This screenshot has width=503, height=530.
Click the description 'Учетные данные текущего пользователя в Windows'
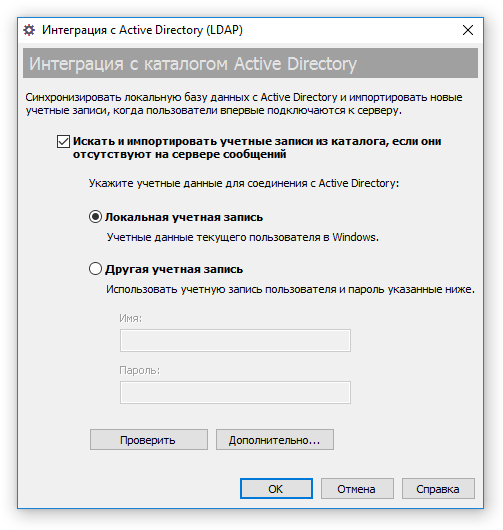pyautogui.click(x=242, y=237)
